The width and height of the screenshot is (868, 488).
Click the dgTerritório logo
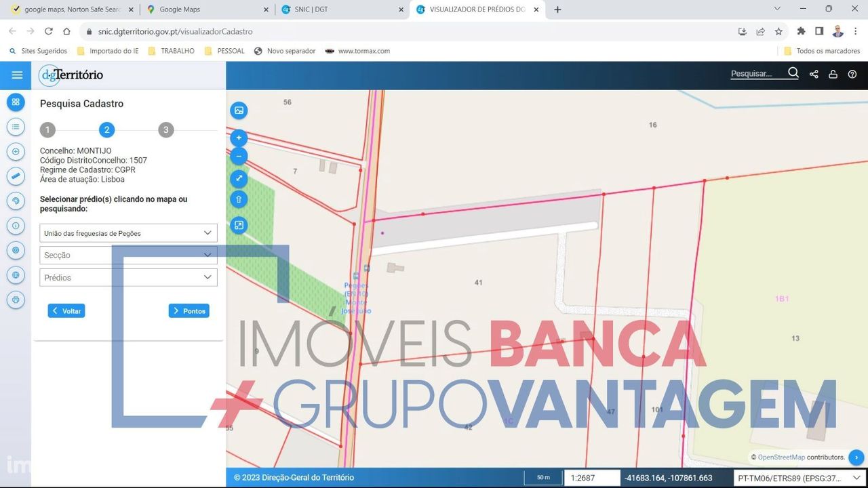tap(71, 75)
